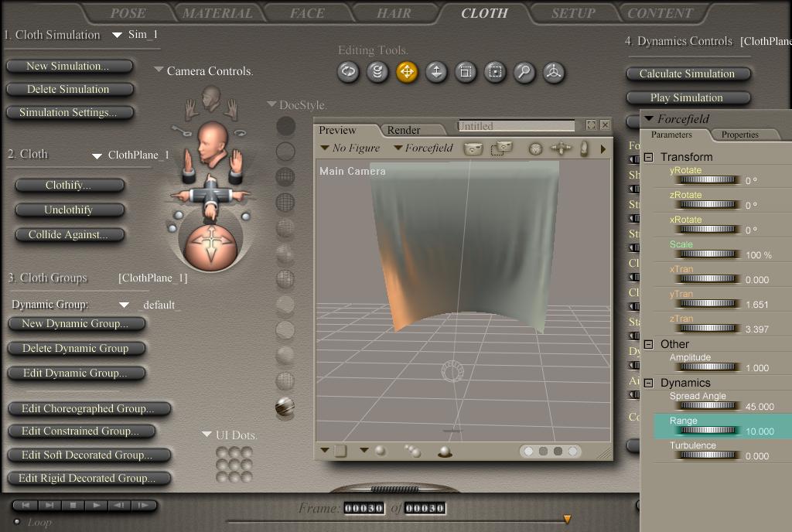The width and height of the screenshot is (792, 532).
Task: Choose the Scale editing tool
Action: click(x=466, y=73)
